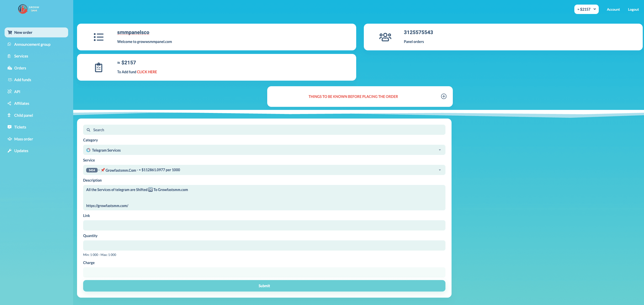Click the API plug icon in the sidebar
Image resolution: width=644 pixels, height=305 pixels.
click(10, 92)
